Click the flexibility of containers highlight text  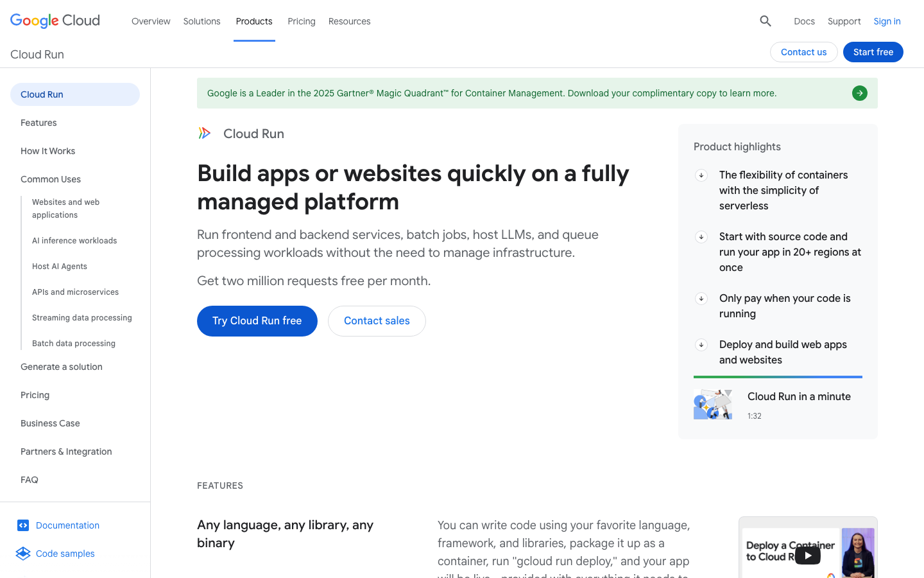point(783,190)
